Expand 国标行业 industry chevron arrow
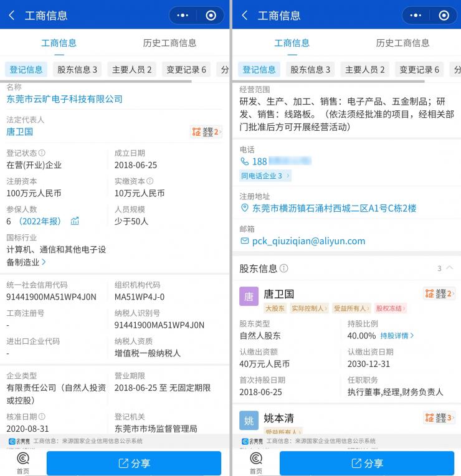The image size is (461, 476). 44,262
